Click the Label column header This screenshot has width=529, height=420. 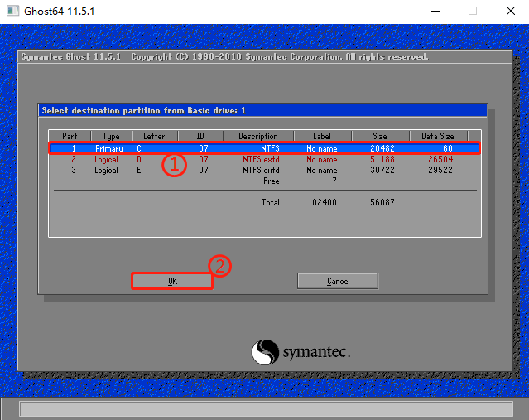point(322,136)
